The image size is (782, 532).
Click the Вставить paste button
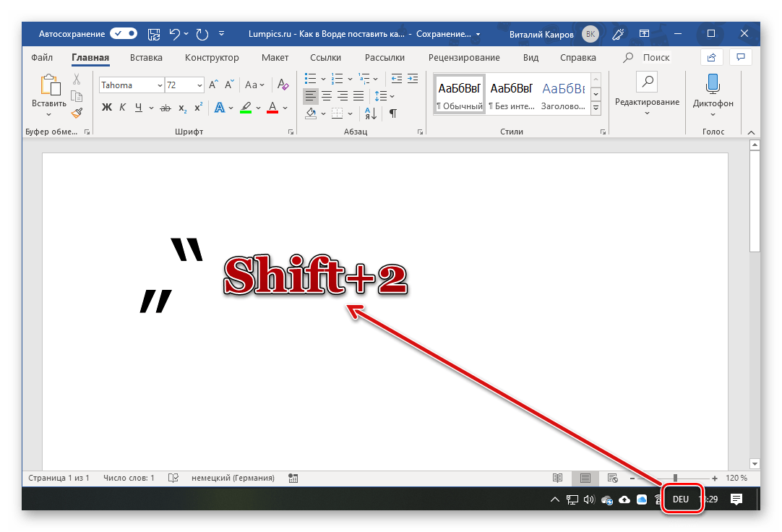click(49, 95)
